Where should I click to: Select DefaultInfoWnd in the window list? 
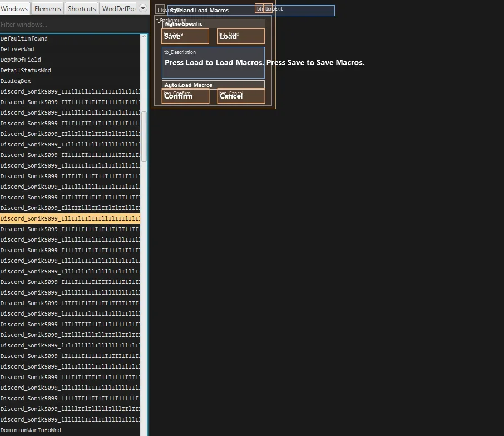pyautogui.click(x=70, y=38)
